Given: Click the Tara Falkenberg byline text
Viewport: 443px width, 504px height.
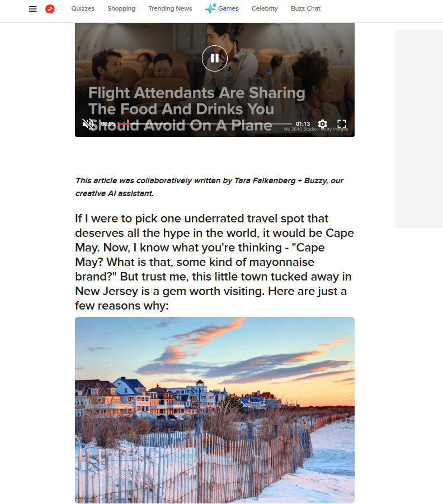Looking at the screenshot, I should [265, 180].
